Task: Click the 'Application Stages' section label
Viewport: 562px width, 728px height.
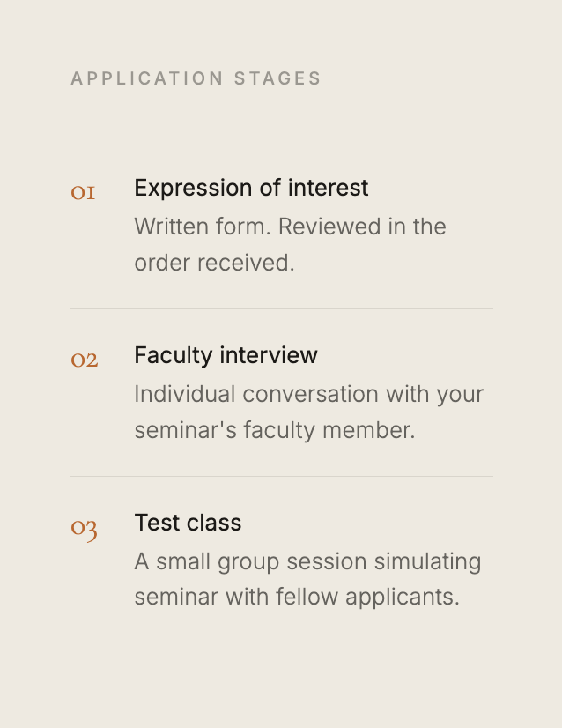Action: 196,78
